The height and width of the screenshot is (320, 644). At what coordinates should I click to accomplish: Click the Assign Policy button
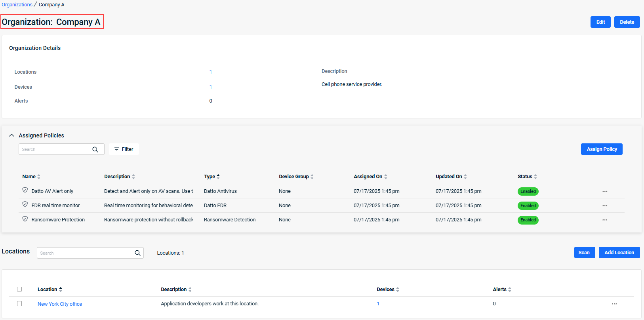(602, 149)
